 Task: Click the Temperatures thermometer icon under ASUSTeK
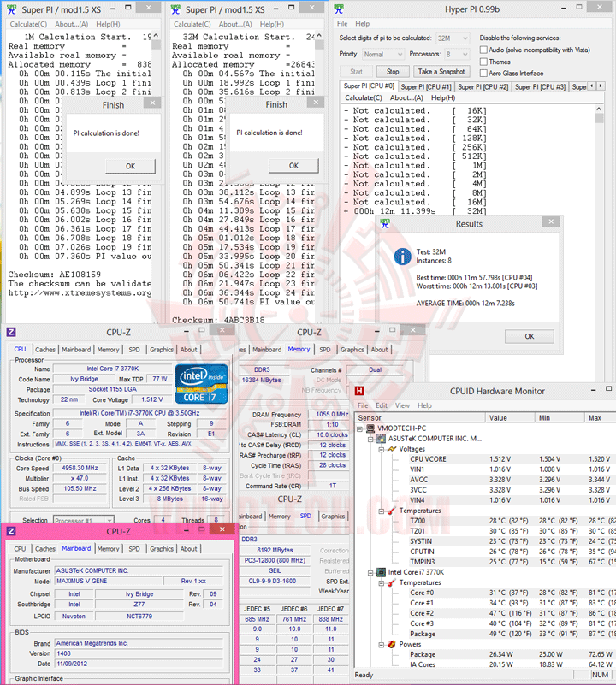tap(392, 511)
